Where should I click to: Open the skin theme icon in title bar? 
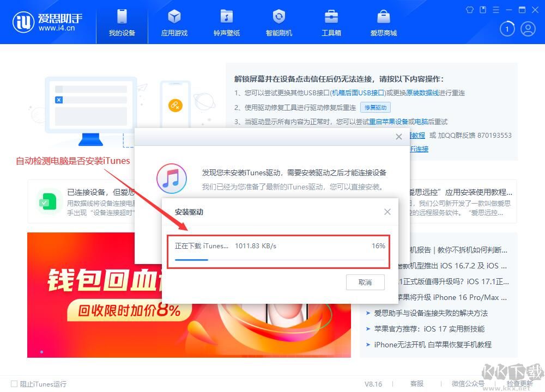pyautogui.click(x=470, y=10)
